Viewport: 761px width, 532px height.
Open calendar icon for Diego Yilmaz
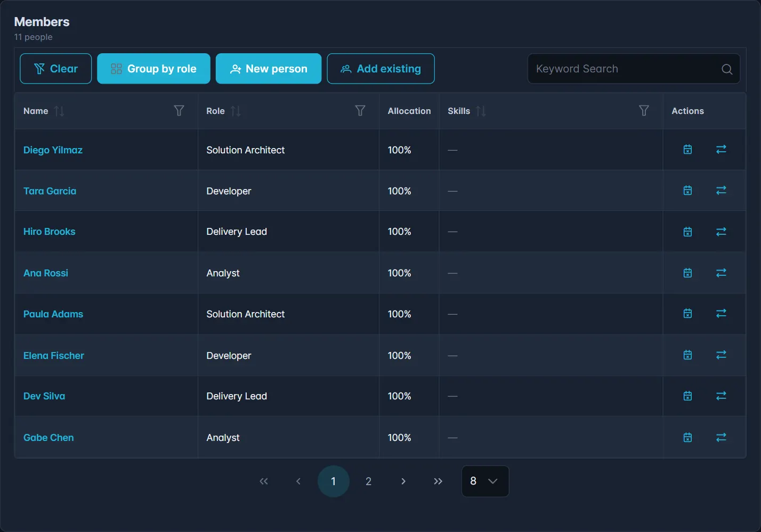(687, 150)
